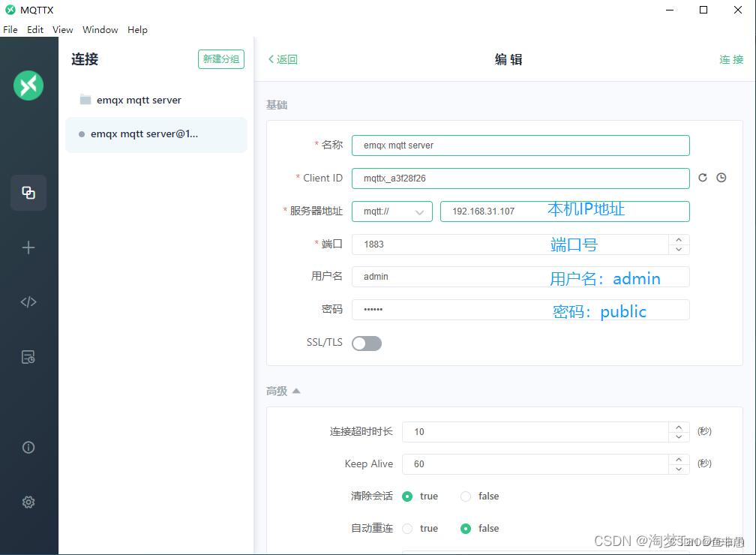Minimize the MQTTX window

pyautogui.click(x=670, y=10)
